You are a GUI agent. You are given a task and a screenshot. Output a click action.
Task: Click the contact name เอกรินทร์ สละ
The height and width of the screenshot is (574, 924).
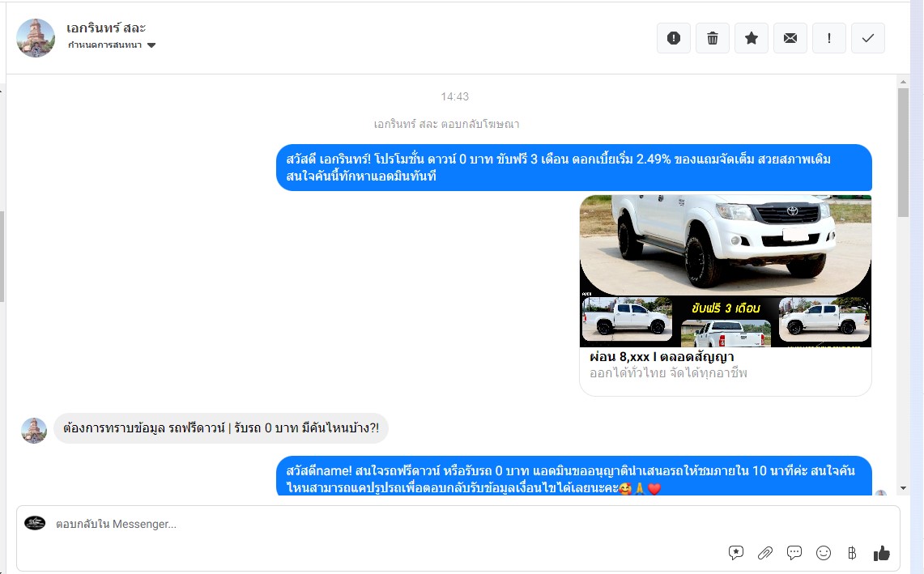pyautogui.click(x=106, y=28)
